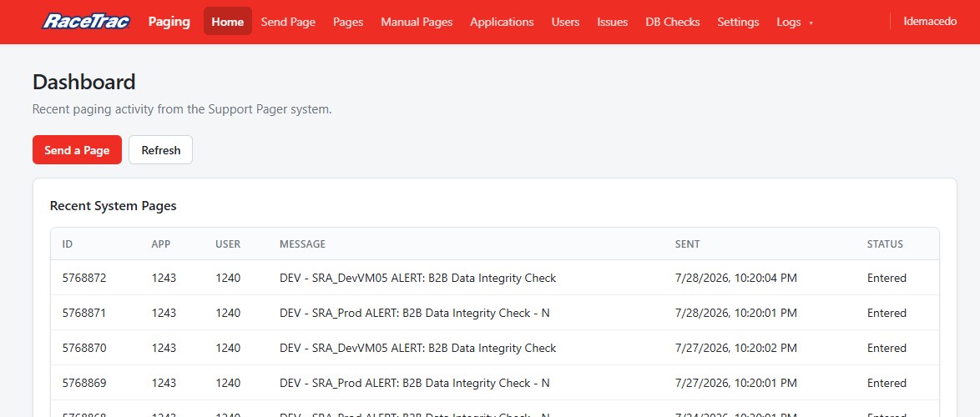
Task: Click message text in row 5768871
Action: [414, 313]
